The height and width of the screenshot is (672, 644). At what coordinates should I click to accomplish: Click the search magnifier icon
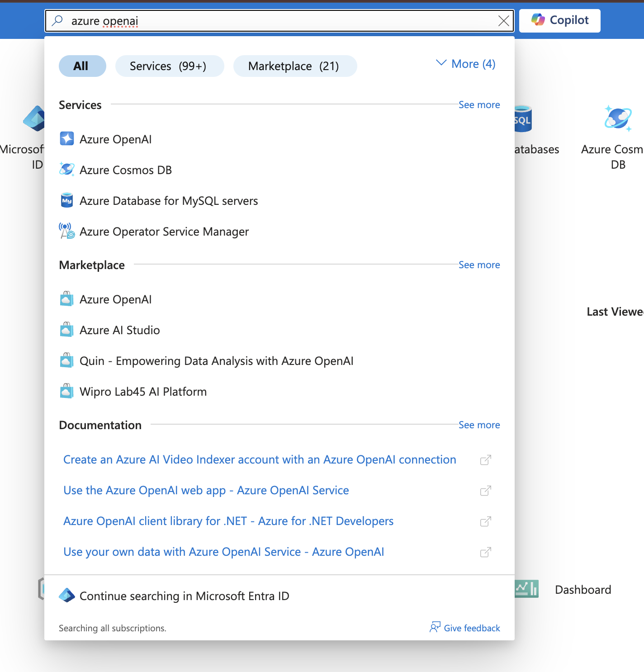coord(57,21)
